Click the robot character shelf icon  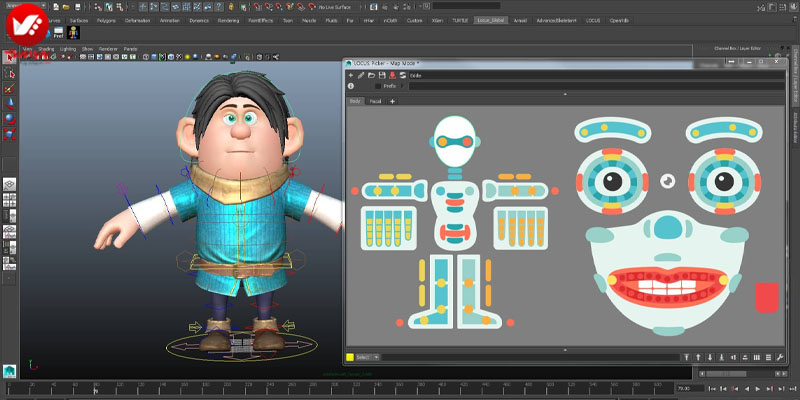(x=73, y=33)
